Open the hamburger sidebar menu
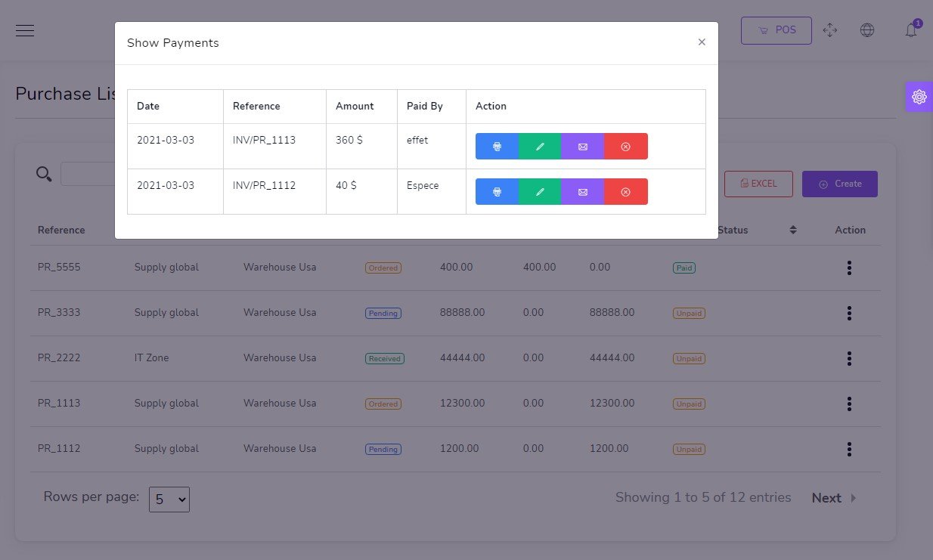 pos(25,31)
